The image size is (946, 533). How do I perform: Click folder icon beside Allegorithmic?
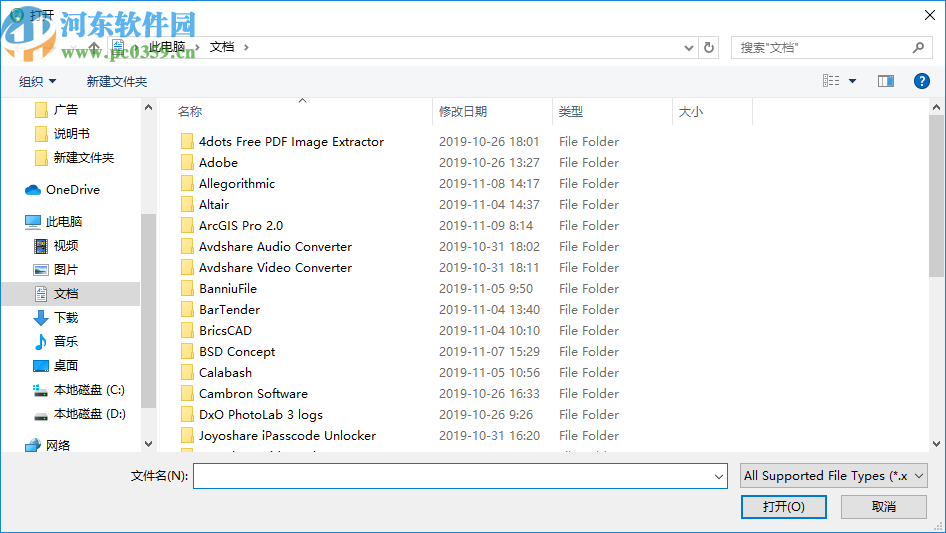tap(187, 184)
